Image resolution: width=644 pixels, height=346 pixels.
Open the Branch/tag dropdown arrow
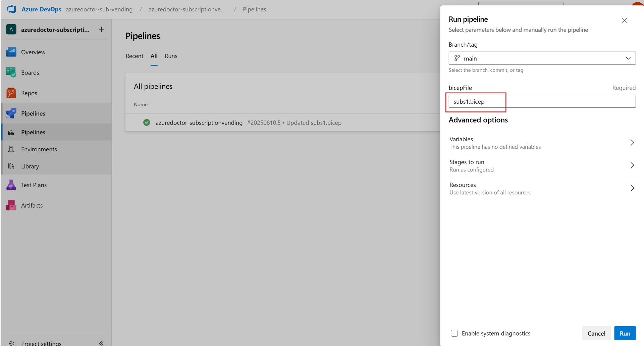628,58
